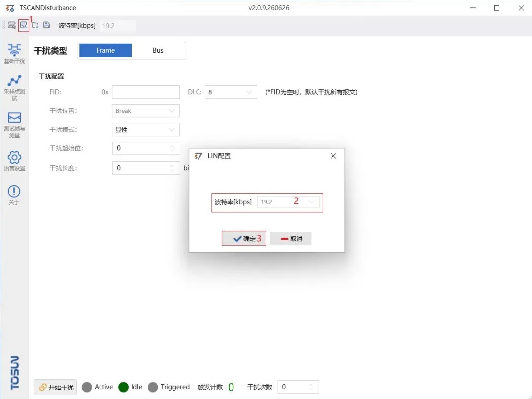This screenshot has width=532, height=399.
Task: Click the hardware device configuration toolbar icon
Action: click(x=12, y=25)
